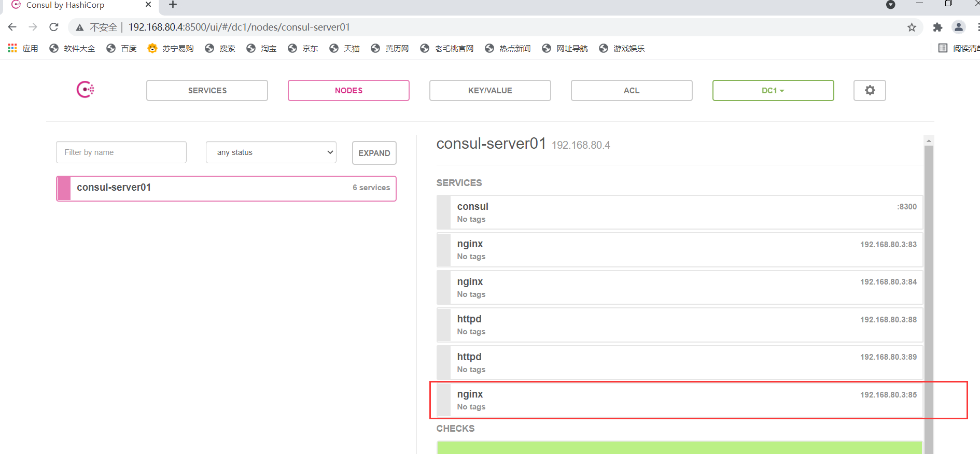Open the browser profile avatar
The image size is (980, 454).
[x=959, y=27]
